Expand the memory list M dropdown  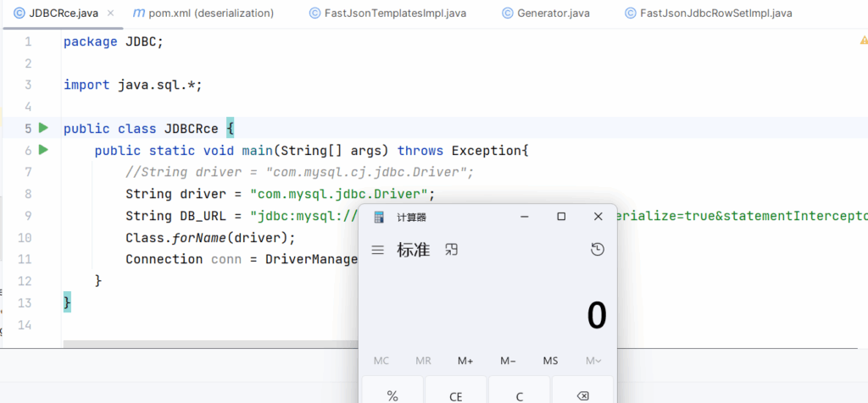coord(593,361)
